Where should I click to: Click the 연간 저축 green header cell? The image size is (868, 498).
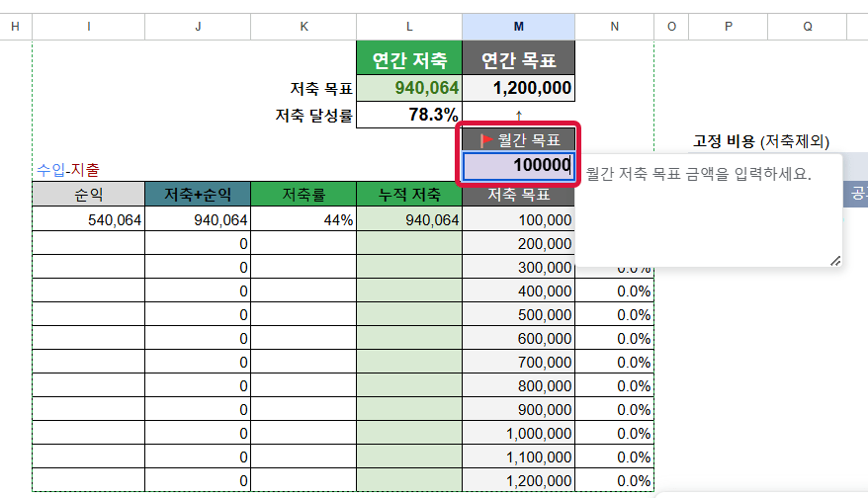(409, 60)
